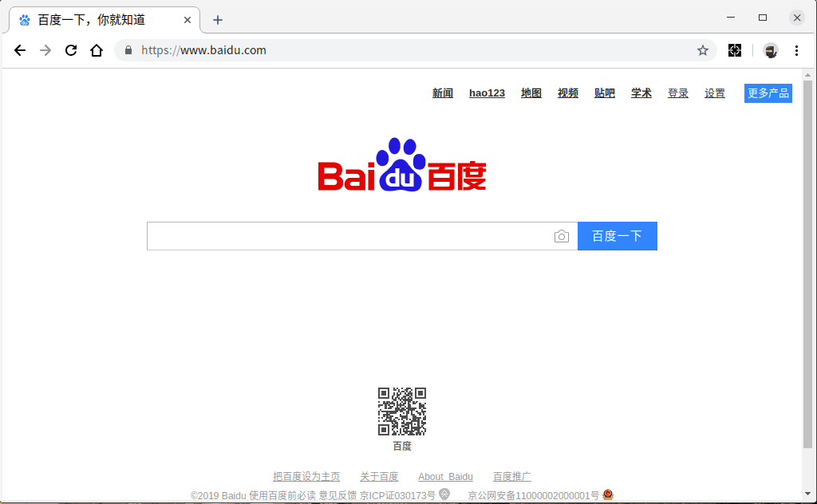Viewport: 817px width, 504px height.
Task: Open the 贴吧 forum link
Action: tap(605, 93)
